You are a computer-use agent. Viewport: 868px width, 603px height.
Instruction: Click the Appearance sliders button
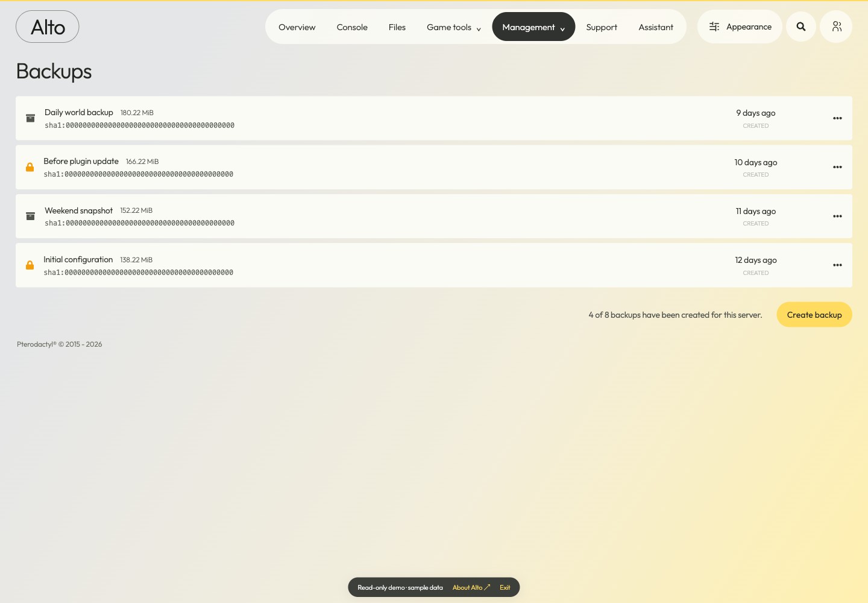coord(740,27)
